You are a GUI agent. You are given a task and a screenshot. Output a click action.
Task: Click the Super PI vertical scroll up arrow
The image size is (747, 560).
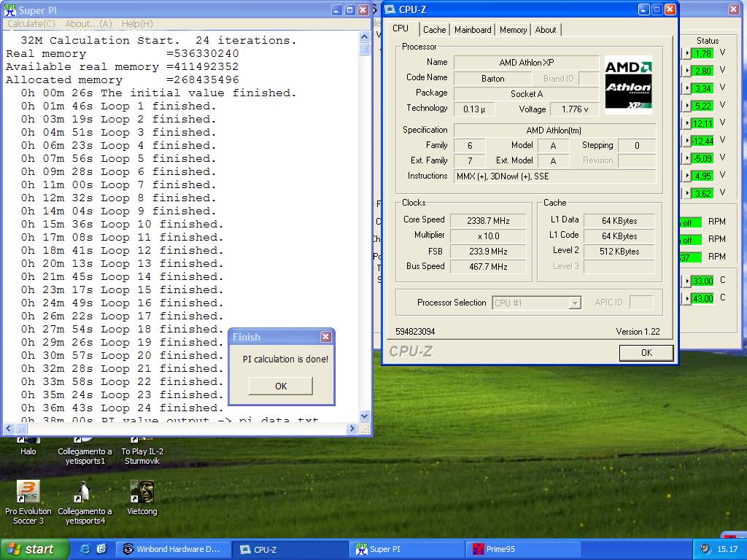coord(365,36)
